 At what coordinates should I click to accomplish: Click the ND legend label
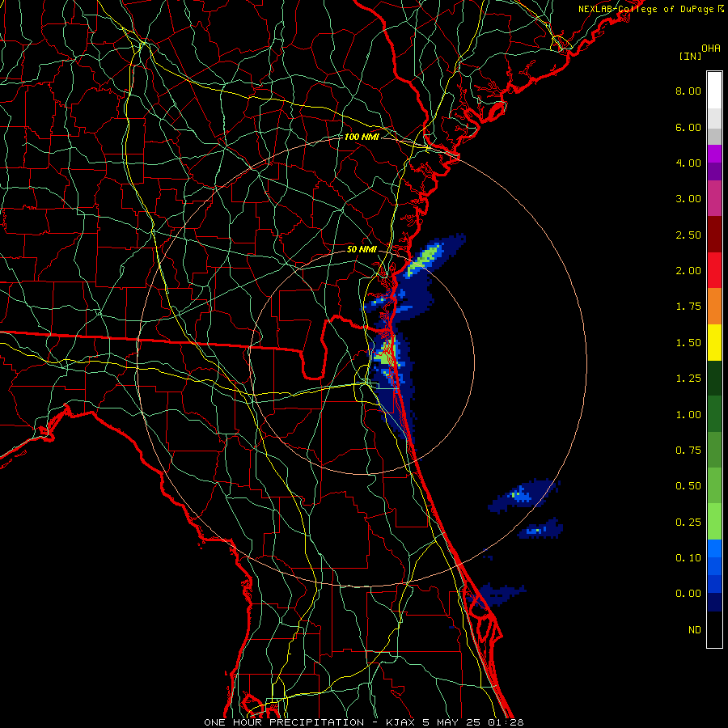pos(695,630)
